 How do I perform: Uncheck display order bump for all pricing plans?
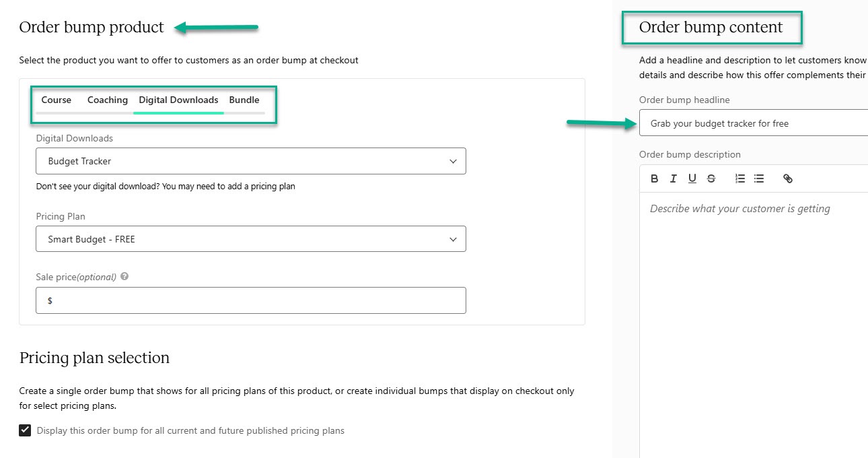coord(25,430)
